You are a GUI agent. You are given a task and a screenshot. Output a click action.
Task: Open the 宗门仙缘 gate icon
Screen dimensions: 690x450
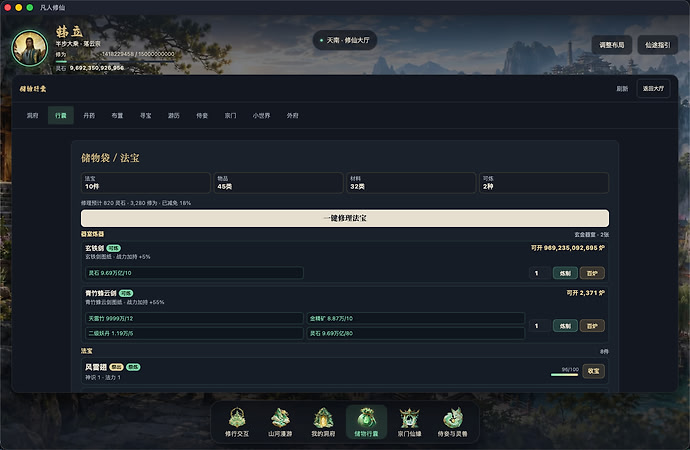(x=410, y=422)
